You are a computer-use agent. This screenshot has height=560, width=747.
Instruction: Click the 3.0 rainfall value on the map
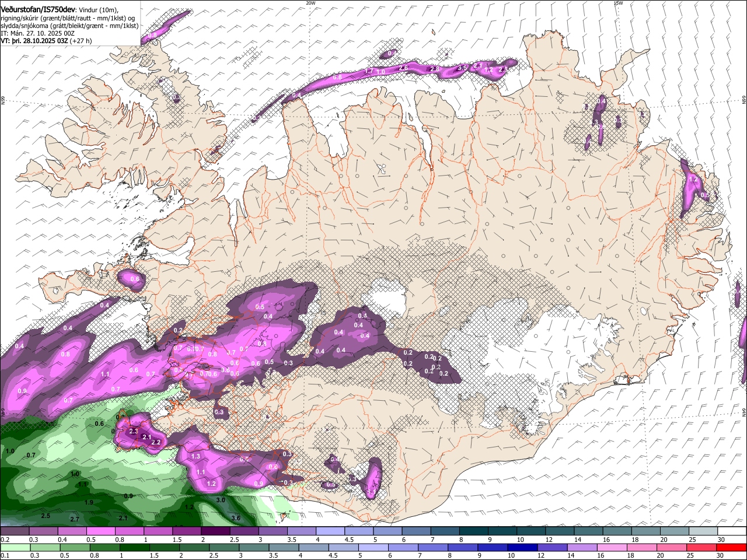point(221,501)
